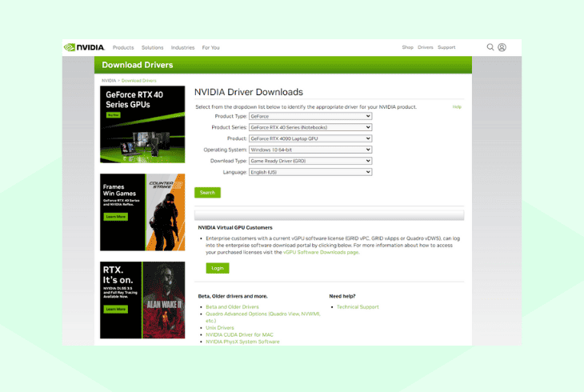Open the user account icon

click(x=502, y=47)
